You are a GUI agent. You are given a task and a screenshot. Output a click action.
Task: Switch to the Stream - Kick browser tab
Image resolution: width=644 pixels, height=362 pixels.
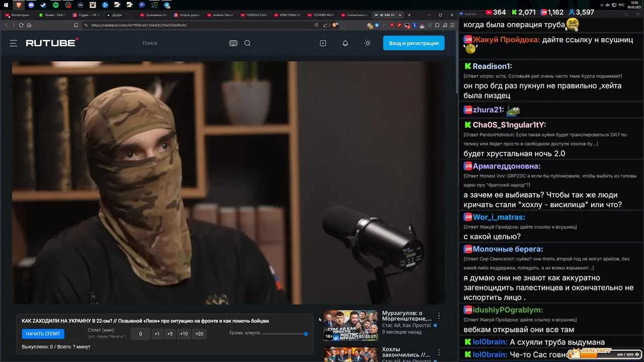click(x=53, y=15)
